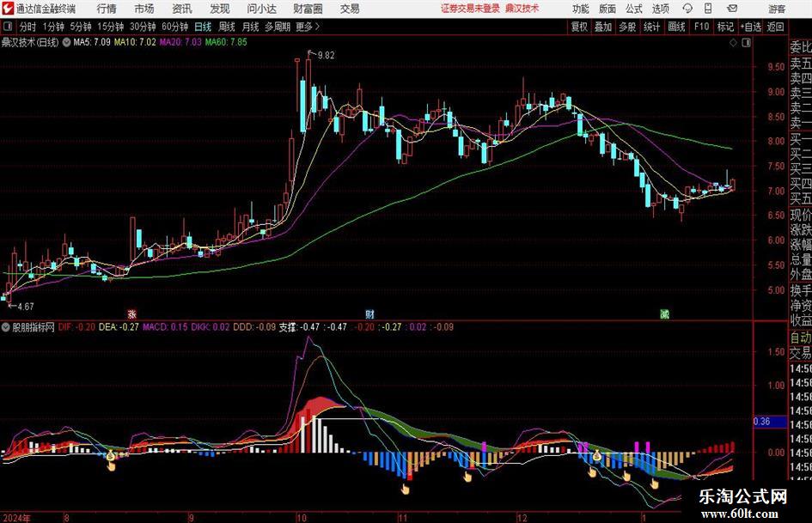Open the 问小达 menu

coord(261,9)
